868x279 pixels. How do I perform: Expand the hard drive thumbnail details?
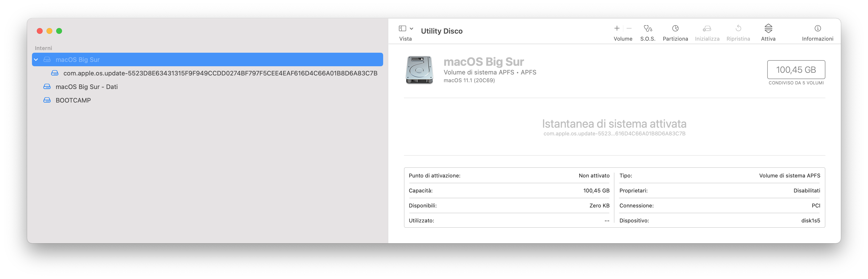click(419, 71)
